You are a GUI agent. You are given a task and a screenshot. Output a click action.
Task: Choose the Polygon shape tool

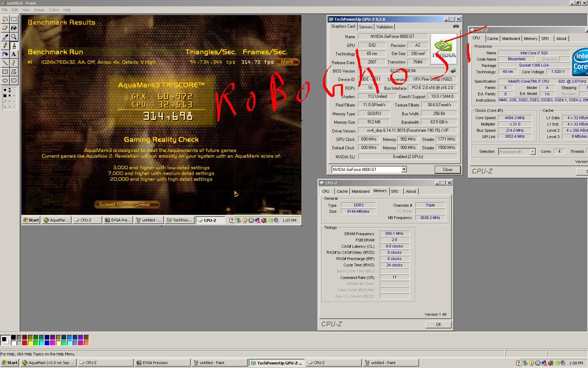tap(14, 72)
